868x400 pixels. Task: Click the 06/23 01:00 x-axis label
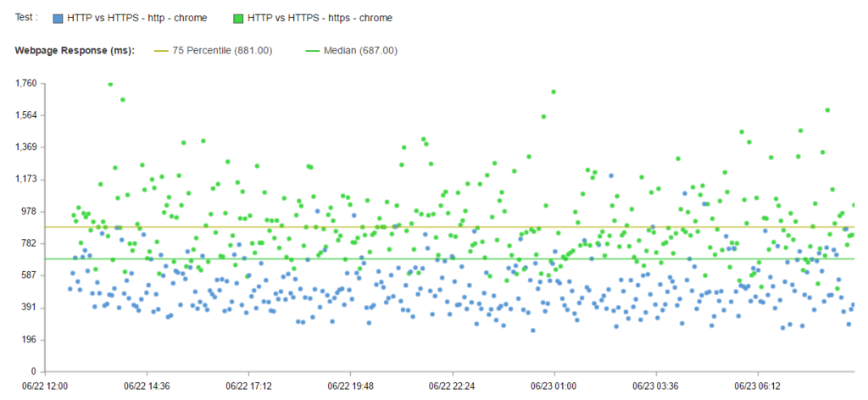click(x=554, y=386)
